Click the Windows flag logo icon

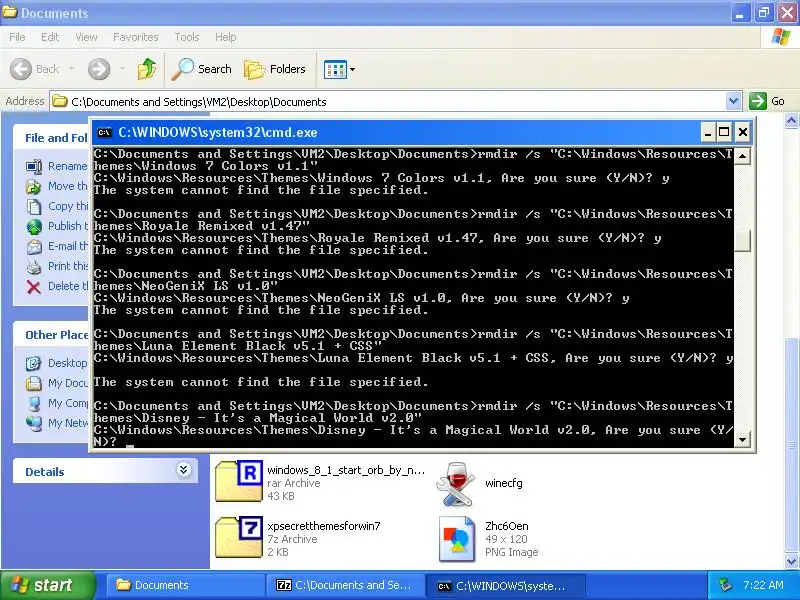pyautogui.click(x=781, y=37)
